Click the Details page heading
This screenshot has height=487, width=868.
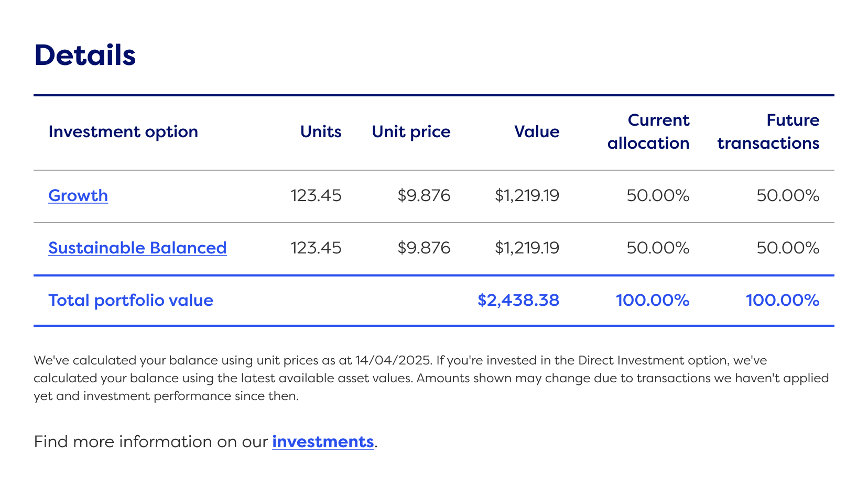(x=85, y=55)
